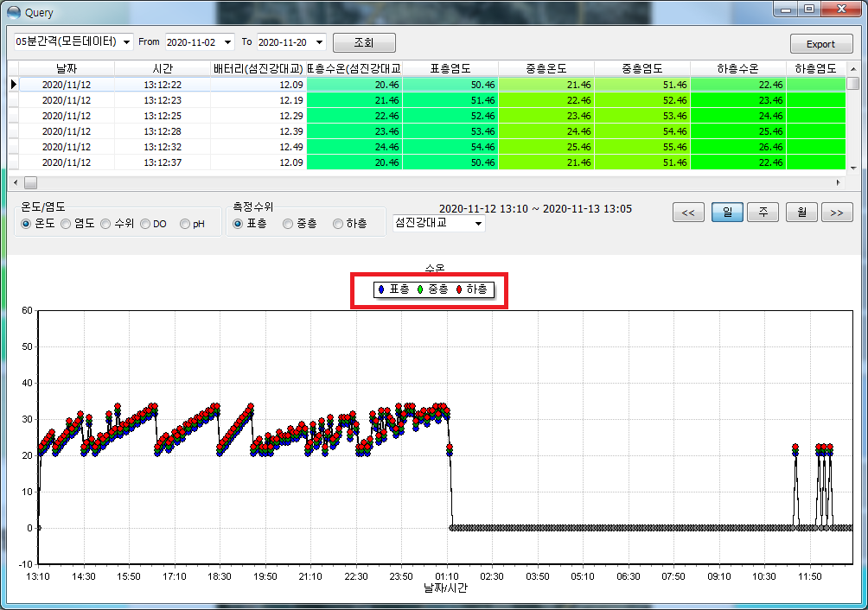
Task: Select 하층 measurement depth
Action: [338, 224]
